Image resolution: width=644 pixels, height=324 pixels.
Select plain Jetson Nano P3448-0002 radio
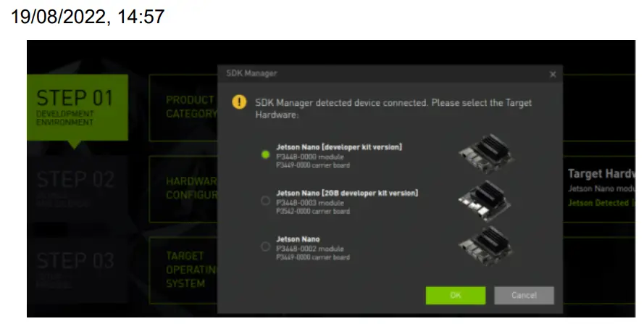point(265,246)
